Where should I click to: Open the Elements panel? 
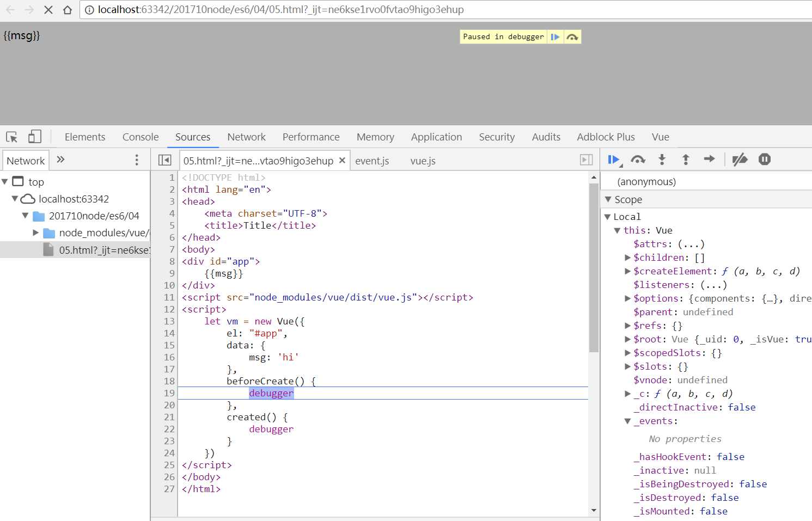(x=85, y=137)
